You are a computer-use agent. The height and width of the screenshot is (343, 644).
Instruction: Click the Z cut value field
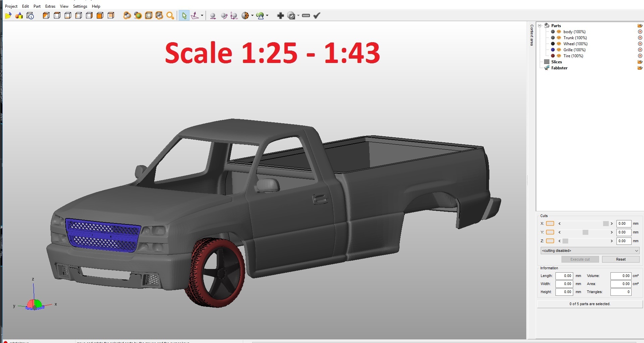(624, 241)
